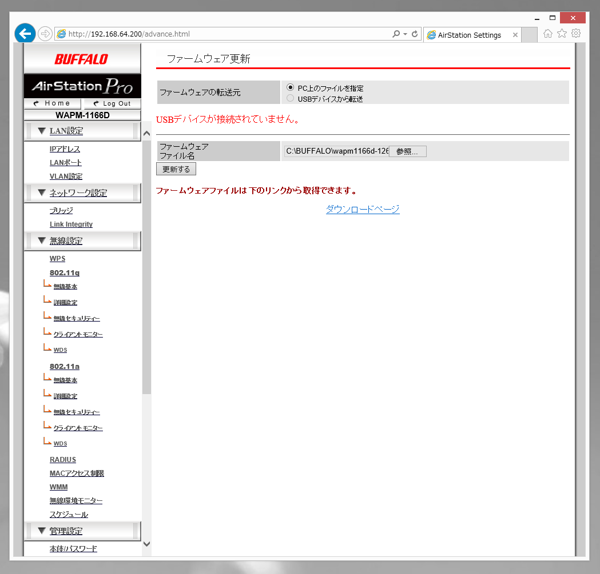Open the LANポート menu link

pyautogui.click(x=65, y=163)
